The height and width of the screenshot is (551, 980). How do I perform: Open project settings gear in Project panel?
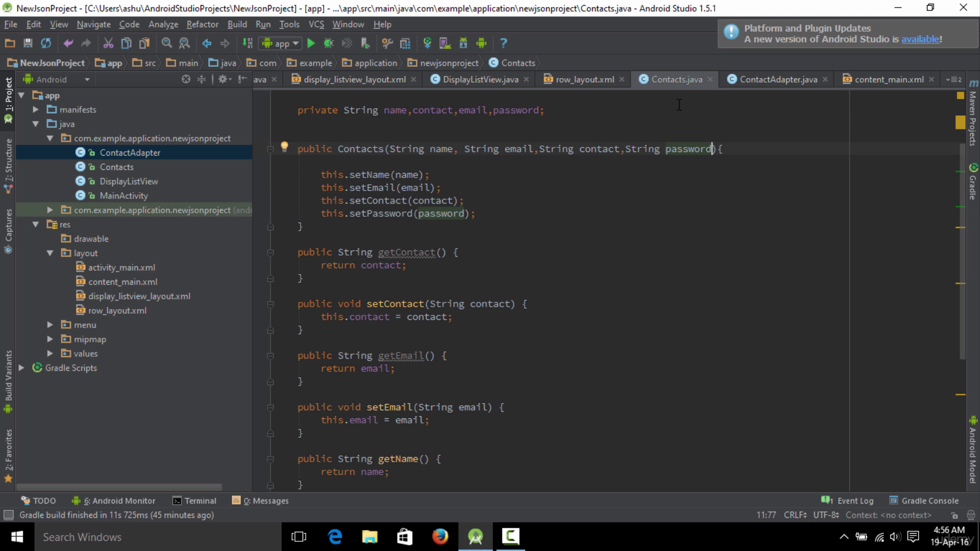(223, 79)
